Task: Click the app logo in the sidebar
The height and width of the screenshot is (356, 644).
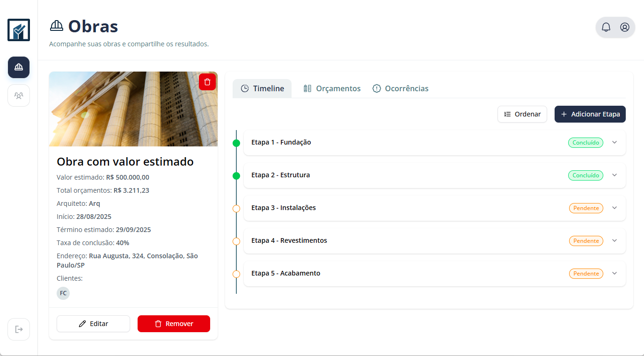Action: pyautogui.click(x=19, y=30)
